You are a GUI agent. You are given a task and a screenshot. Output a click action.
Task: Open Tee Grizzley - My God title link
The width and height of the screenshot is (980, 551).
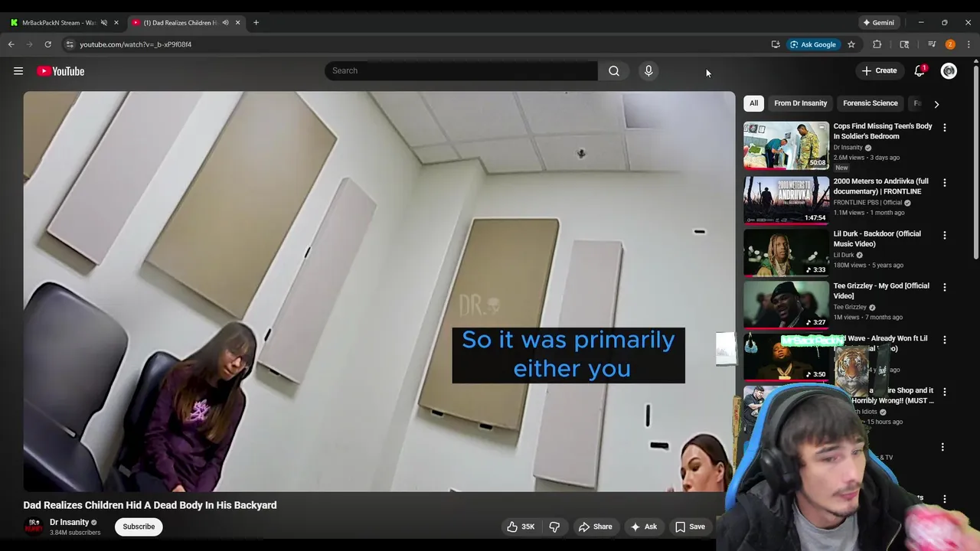pos(881,291)
